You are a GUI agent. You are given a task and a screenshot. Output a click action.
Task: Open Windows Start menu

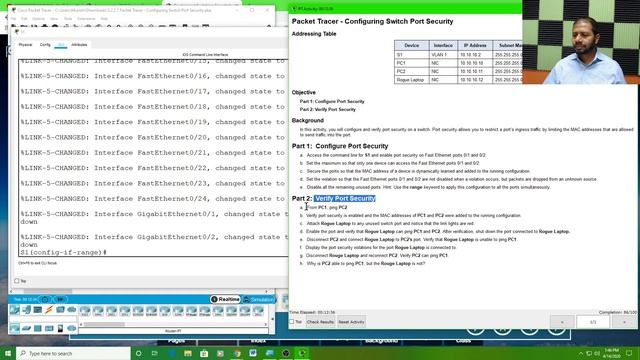[x=8, y=353]
